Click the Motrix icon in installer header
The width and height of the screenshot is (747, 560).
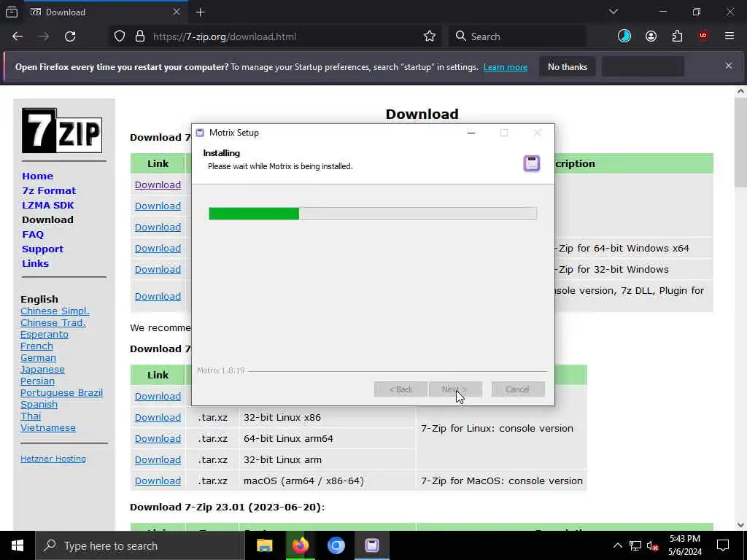click(532, 163)
